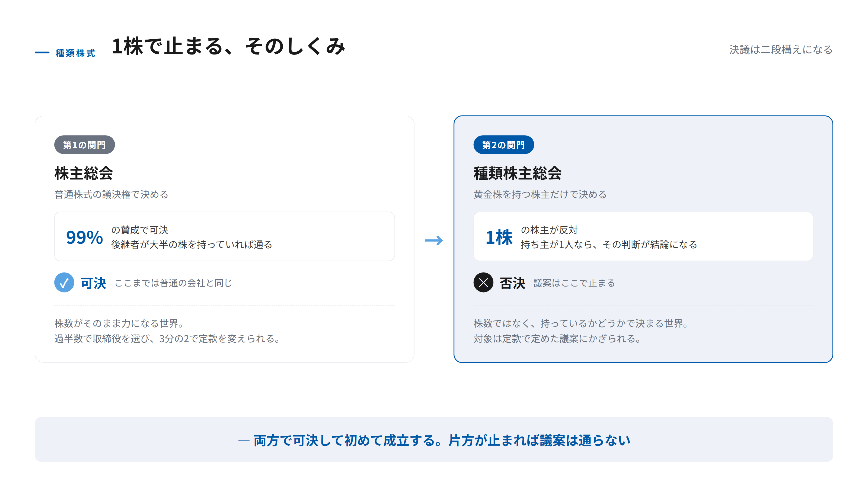868x488 pixels.
Task: Click the text ここまでは普通の会社と同じ
Action: point(173,283)
